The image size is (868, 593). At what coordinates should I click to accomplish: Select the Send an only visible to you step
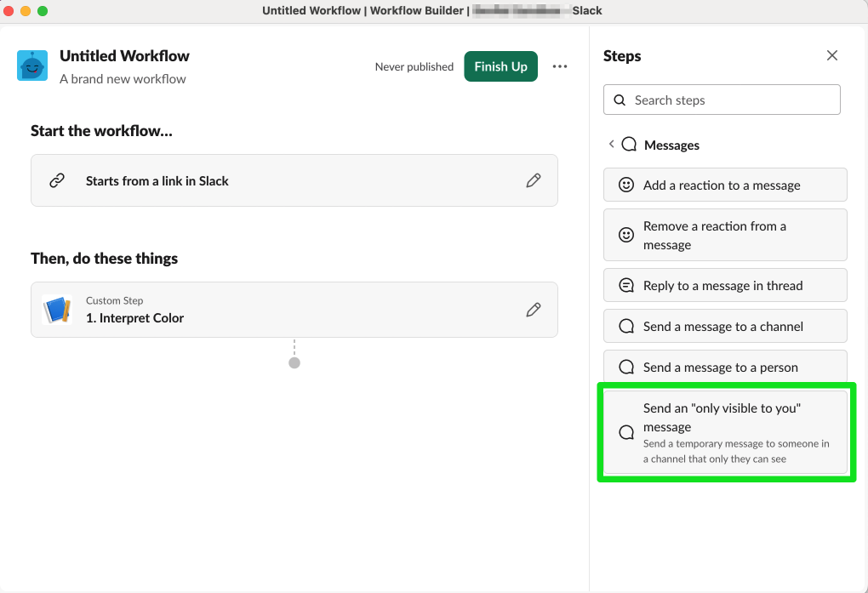[725, 431]
